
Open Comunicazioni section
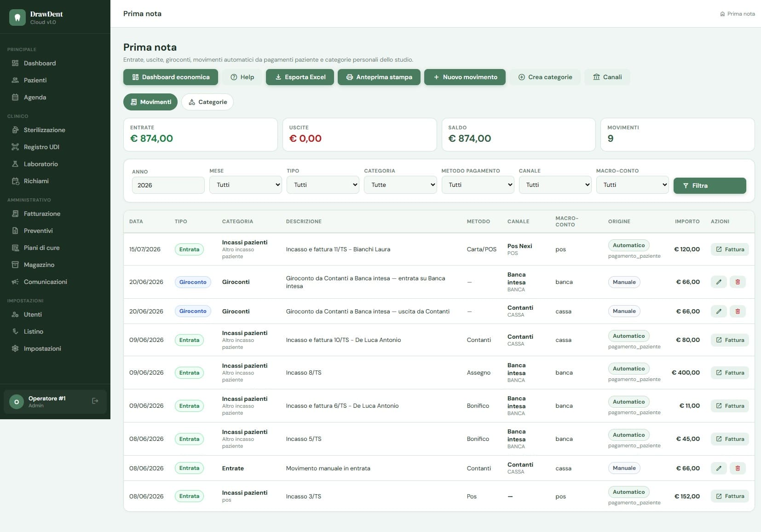[x=55, y=282]
